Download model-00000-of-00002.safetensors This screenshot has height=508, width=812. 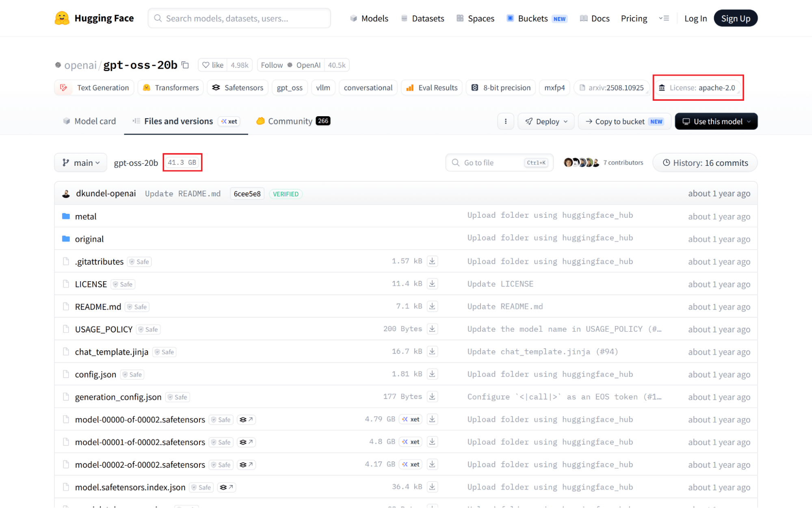point(432,419)
